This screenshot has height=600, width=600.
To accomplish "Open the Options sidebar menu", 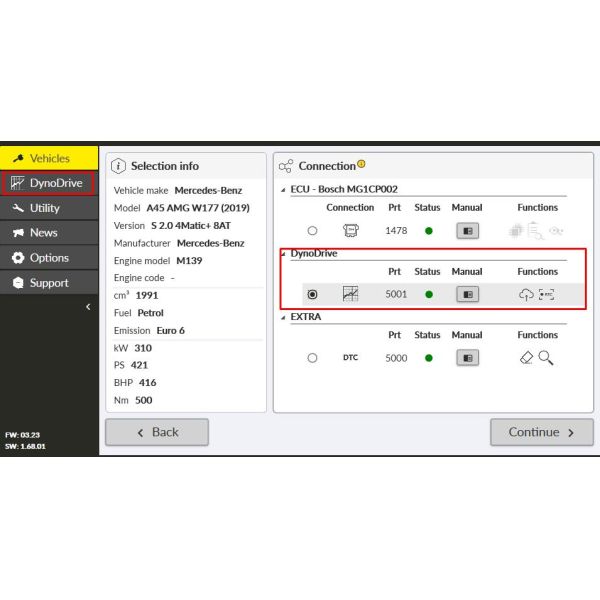I will [x=49, y=258].
